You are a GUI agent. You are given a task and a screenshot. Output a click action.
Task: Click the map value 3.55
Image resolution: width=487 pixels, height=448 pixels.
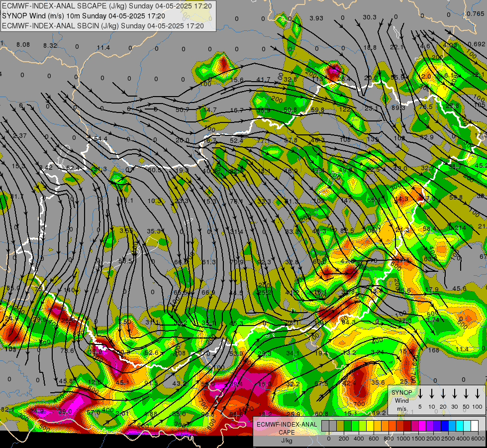pos(126,230)
